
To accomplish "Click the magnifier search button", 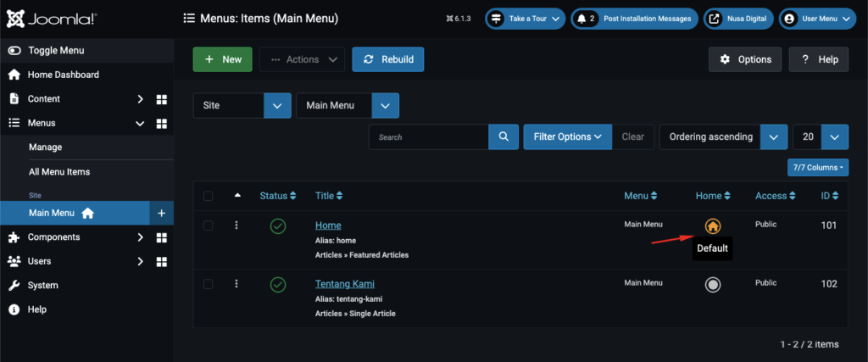I will [x=504, y=136].
